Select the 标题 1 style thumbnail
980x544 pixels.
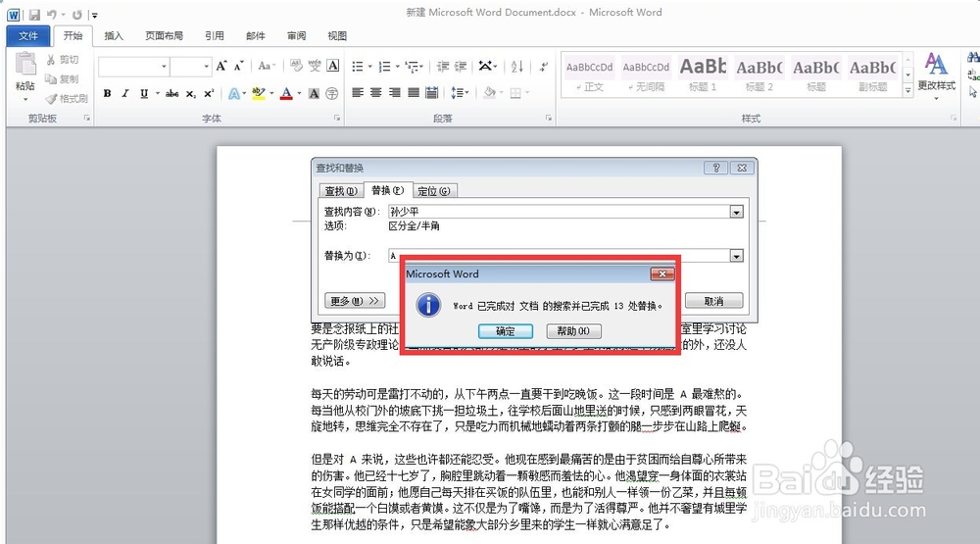[x=703, y=75]
